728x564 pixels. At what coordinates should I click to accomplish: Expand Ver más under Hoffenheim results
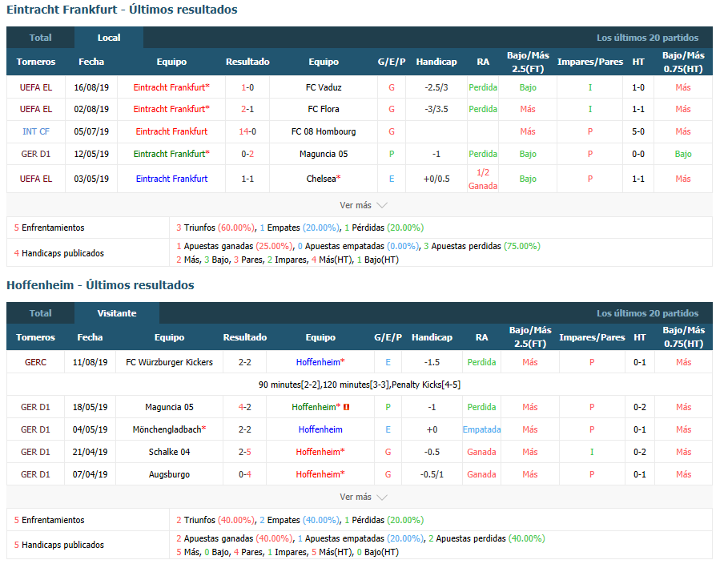pos(363,497)
